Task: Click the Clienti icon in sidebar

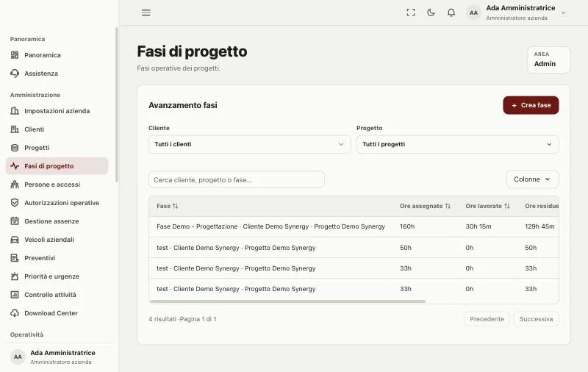Action: [x=15, y=129]
